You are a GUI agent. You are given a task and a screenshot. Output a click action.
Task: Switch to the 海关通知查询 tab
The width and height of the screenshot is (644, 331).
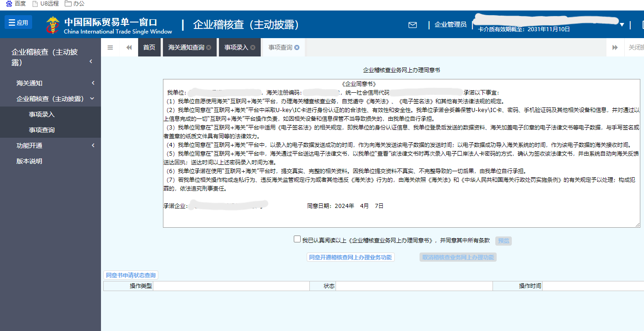pos(186,47)
